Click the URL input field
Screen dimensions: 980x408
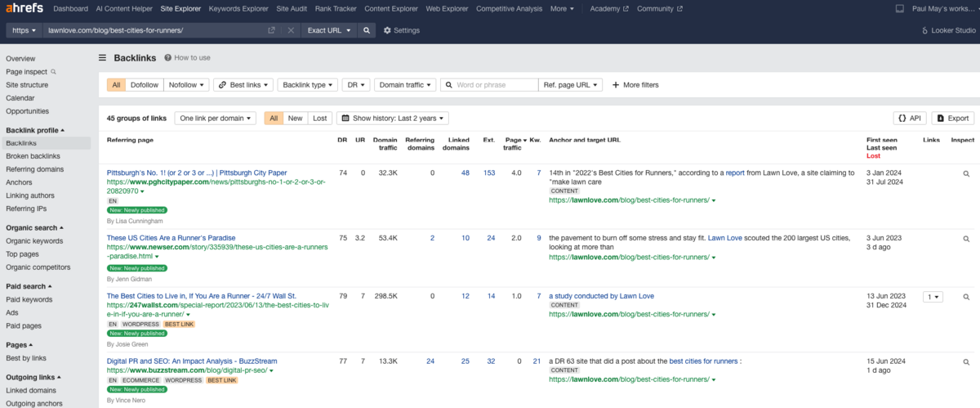point(154,30)
